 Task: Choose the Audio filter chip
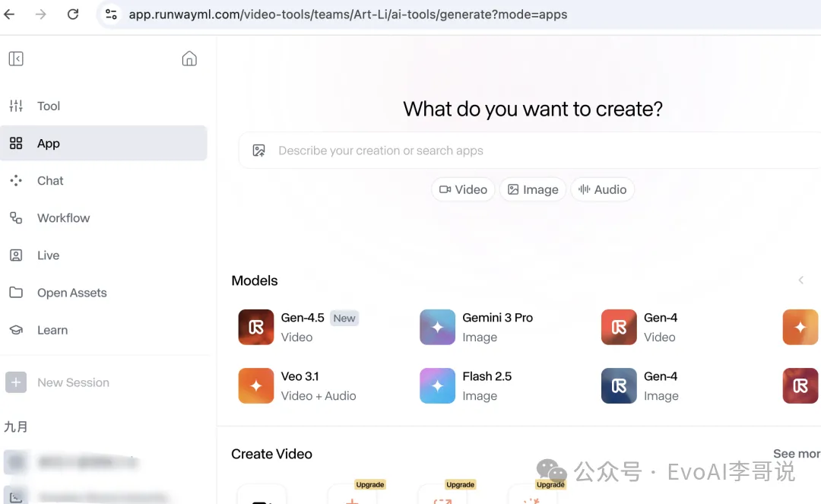coord(603,189)
